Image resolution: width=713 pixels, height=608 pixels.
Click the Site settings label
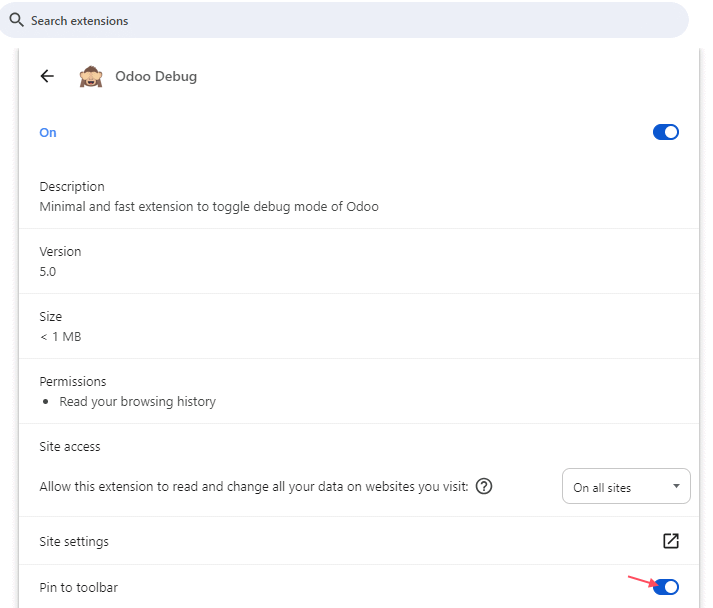coord(74,541)
